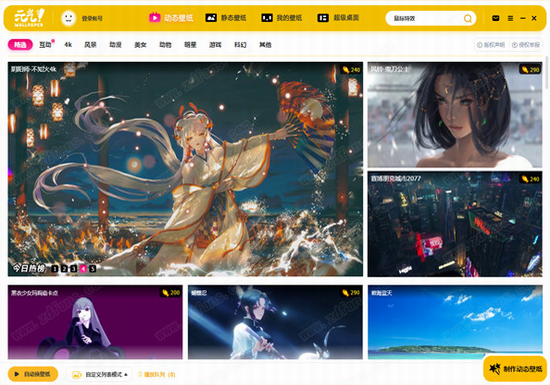Open the 动态壁纸 dynamic wallpaper section
550x385 pixels.
(x=171, y=18)
